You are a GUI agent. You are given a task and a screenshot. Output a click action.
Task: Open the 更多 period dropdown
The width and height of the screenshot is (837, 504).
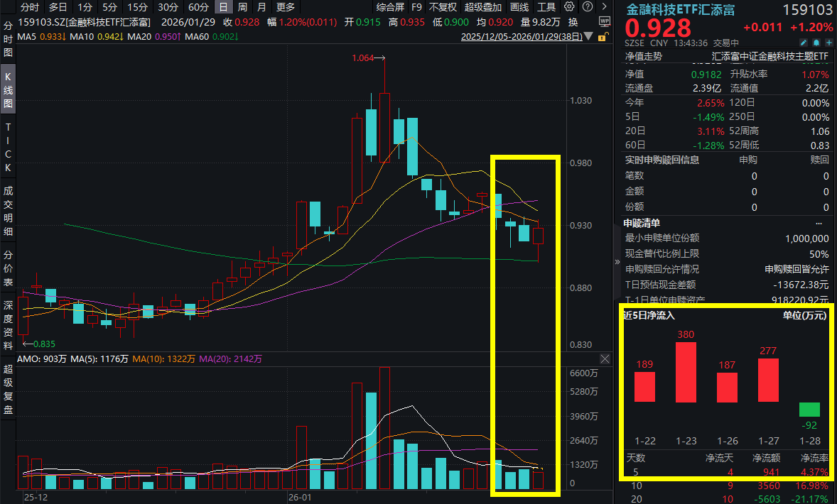[284, 6]
